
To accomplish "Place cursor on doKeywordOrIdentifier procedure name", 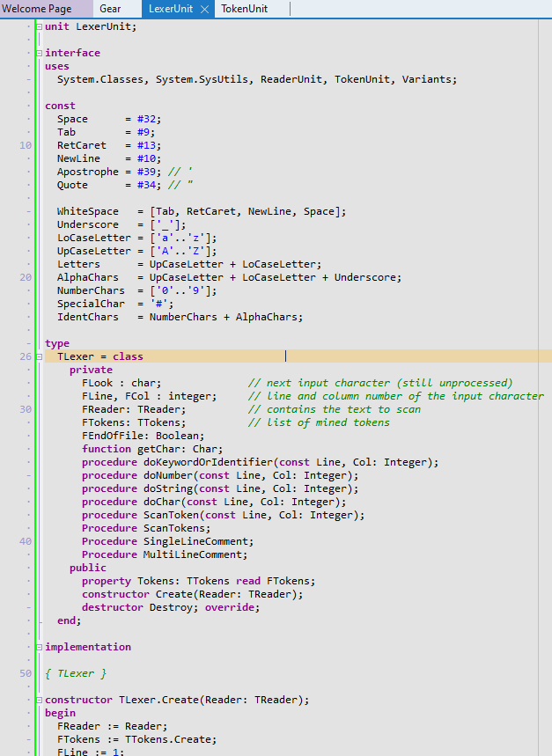I will coord(205,462).
